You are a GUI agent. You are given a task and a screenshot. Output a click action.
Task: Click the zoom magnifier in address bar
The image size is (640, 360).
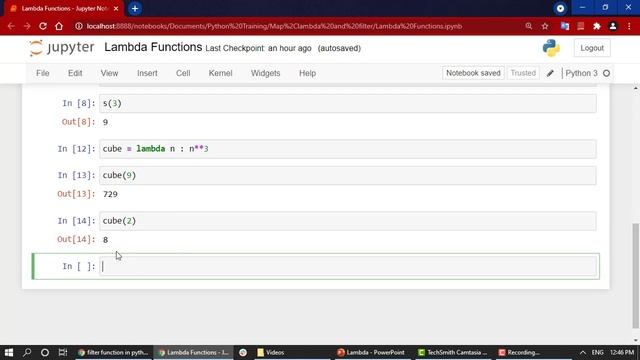point(529,26)
